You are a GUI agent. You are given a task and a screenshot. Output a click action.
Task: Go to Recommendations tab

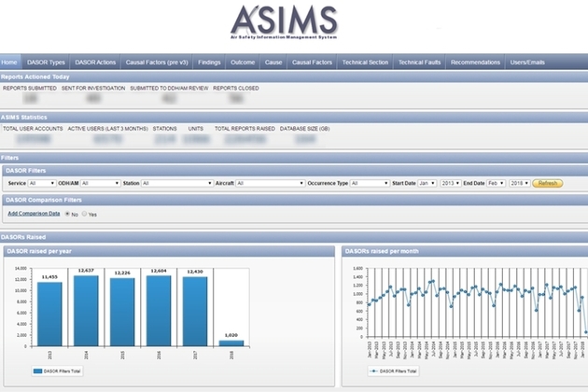point(475,63)
